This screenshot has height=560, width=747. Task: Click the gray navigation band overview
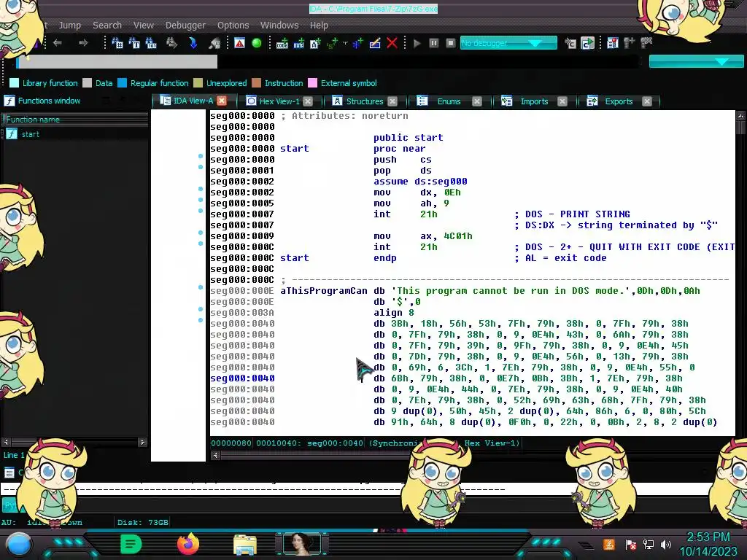click(117, 61)
